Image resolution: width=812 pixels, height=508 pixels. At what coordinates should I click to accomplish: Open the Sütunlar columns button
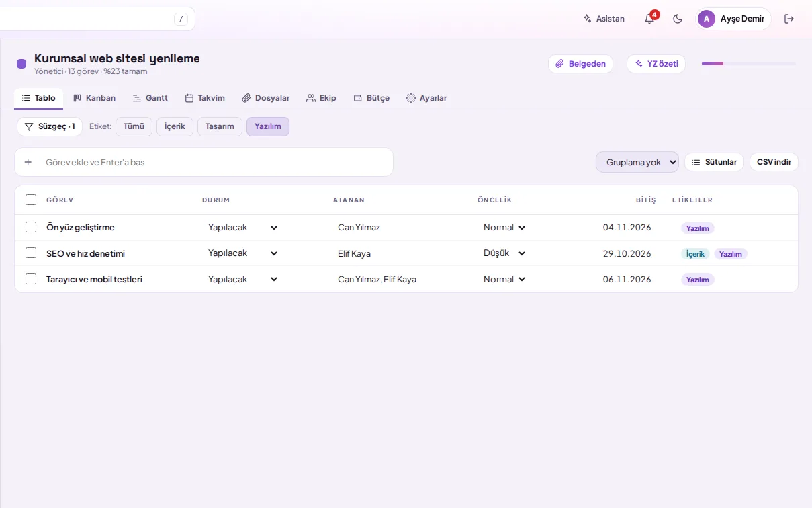click(714, 162)
